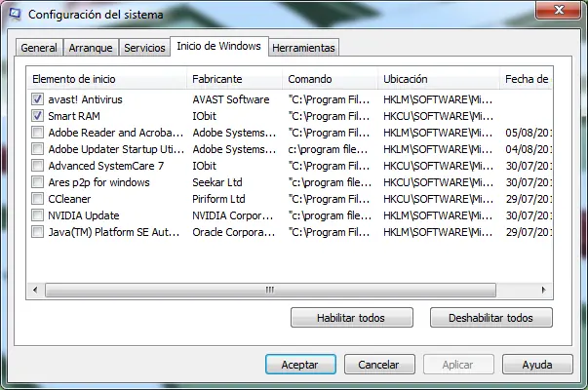Uncheck the Smart RAM startup item
This screenshot has width=588, height=390.
(37, 116)
